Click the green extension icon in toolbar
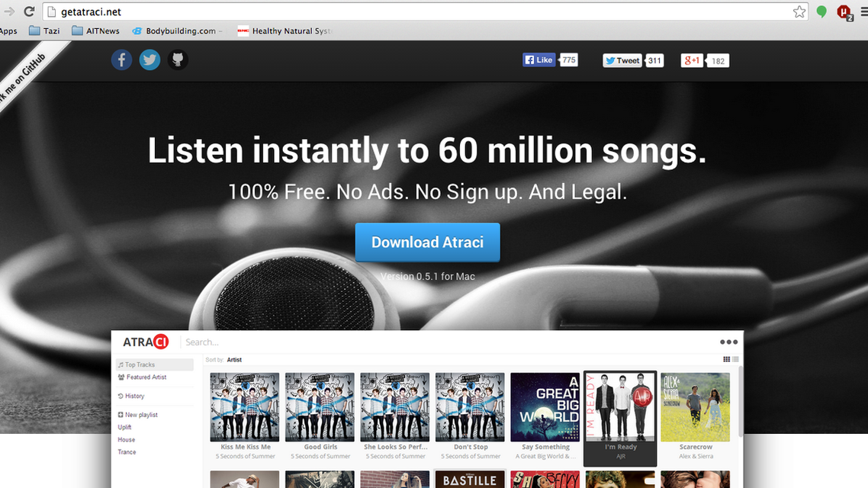The width and height of the screenshot is (868, 488). (821, 11)
